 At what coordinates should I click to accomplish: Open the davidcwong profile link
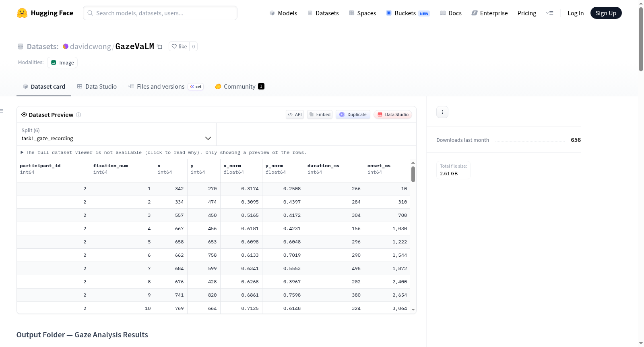[x=91, y=46]
